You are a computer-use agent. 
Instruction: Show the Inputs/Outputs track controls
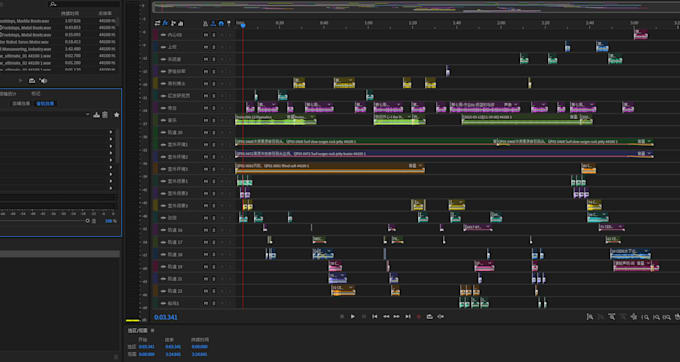(157, 23)
